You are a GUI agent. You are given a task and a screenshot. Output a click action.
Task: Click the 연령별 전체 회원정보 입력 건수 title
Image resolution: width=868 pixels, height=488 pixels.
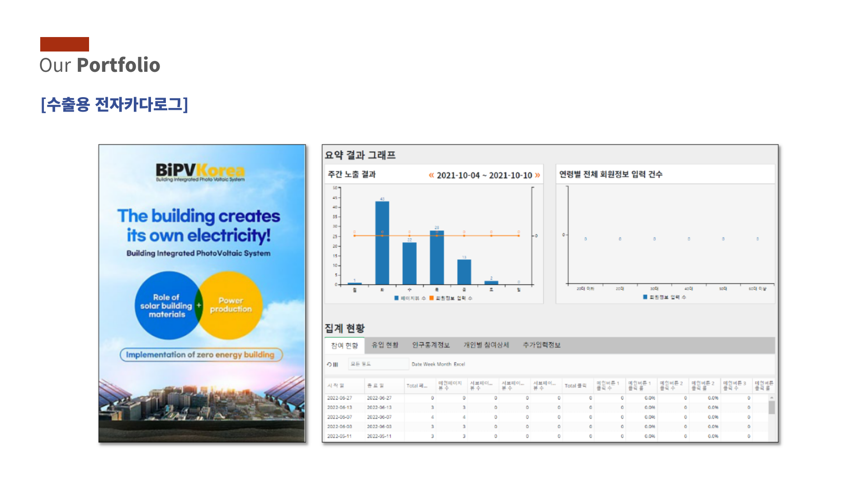611,174
